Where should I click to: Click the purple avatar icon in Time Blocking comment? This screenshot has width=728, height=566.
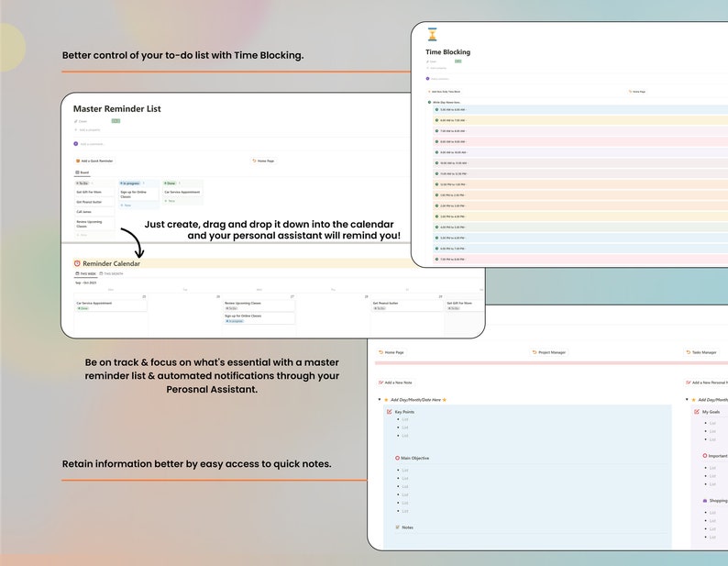click(427, 79)
